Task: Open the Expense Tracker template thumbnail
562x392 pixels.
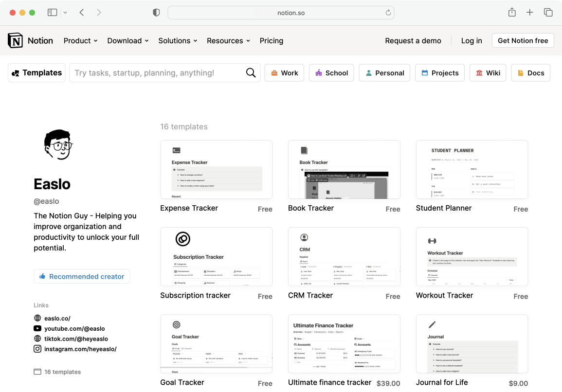Action: pyautogui.click(x=216, y=170)
